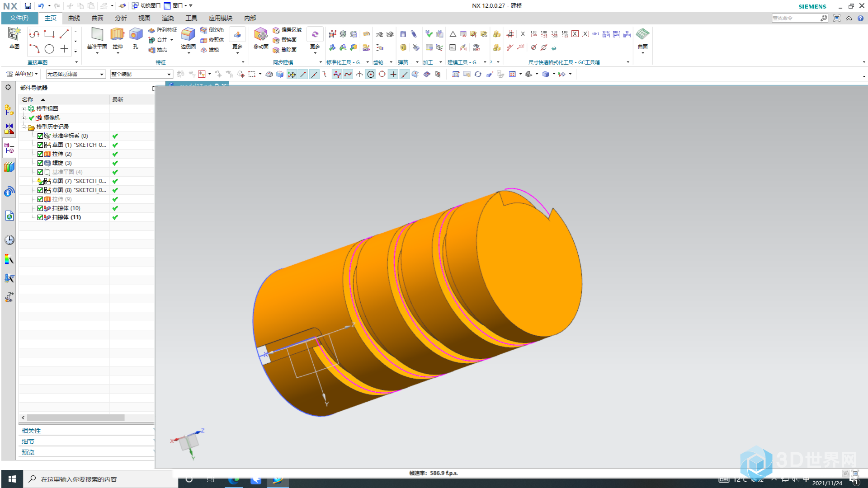Expand the 预览 panel

[87, 452]
